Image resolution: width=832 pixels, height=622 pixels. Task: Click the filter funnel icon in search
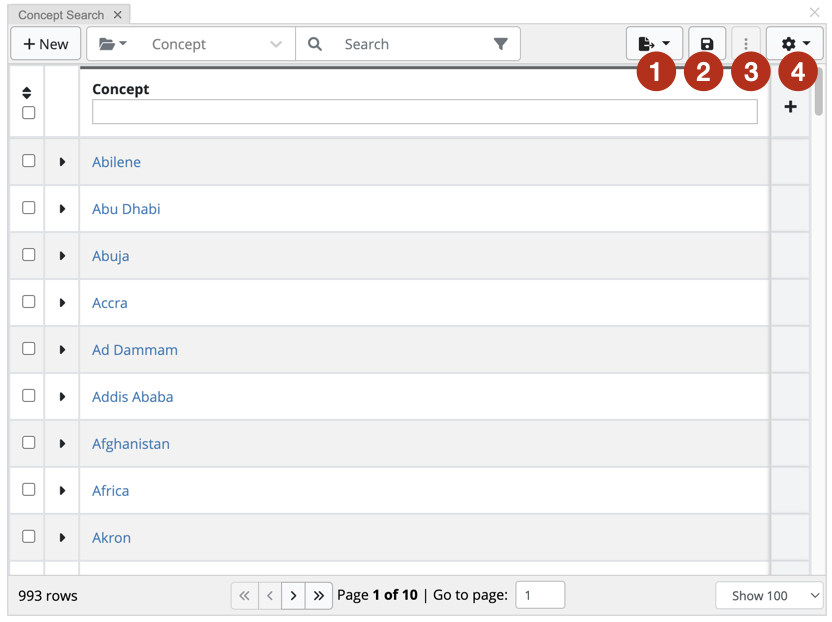click(500, 44)
